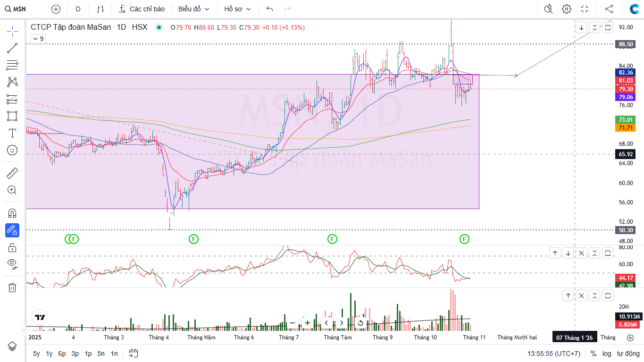Expand the collapsed indicator legend showing 9
The width and height of the screenshot is (644, 362).
[38, 39]
